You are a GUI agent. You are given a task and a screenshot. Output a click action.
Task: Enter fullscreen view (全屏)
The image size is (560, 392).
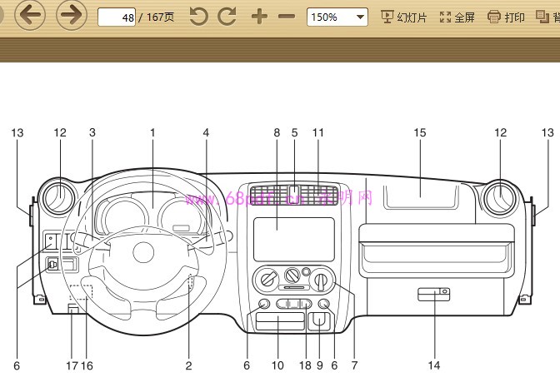tap(457, 17)
